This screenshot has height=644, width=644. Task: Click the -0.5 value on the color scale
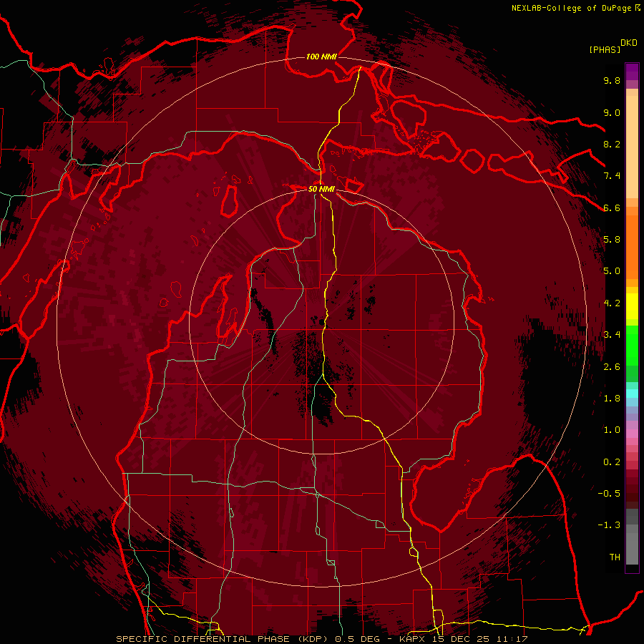click(x=609, y=494)
